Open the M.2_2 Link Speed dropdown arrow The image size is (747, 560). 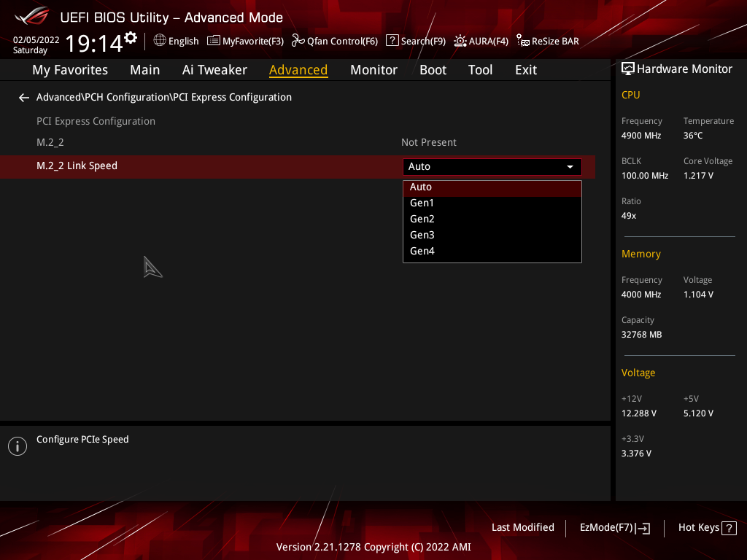(x=570, y=167)
